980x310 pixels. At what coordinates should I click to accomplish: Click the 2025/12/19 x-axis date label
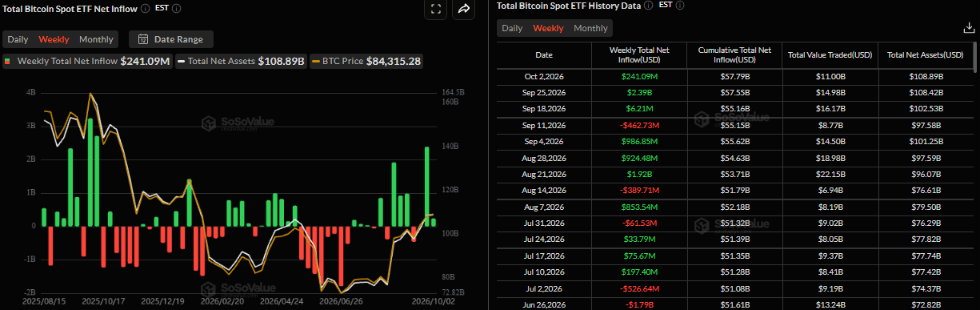tap(162, 302)
